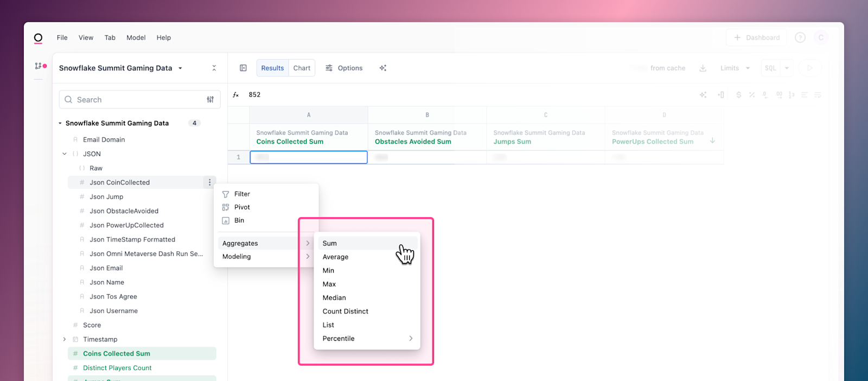Decrease decimal places icon
The height and width of the screenshot is (381, 868).
coord(765,95)
